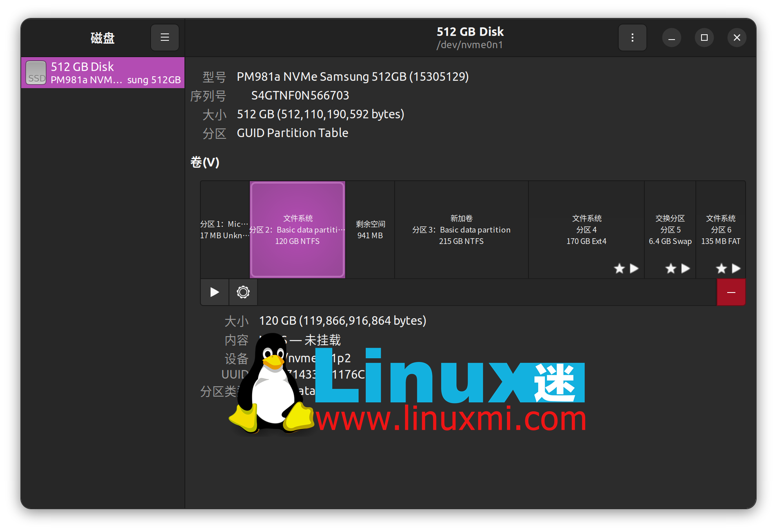
Task: Select partition 6 135 MB FAT block
Action: coord(721,230)
